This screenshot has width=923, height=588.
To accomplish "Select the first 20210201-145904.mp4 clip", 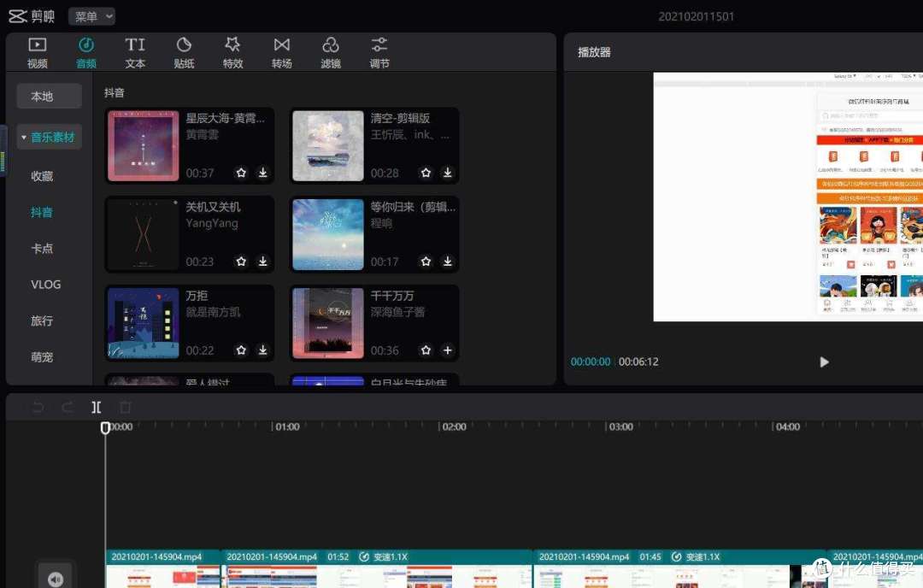I will pos(163,568).
